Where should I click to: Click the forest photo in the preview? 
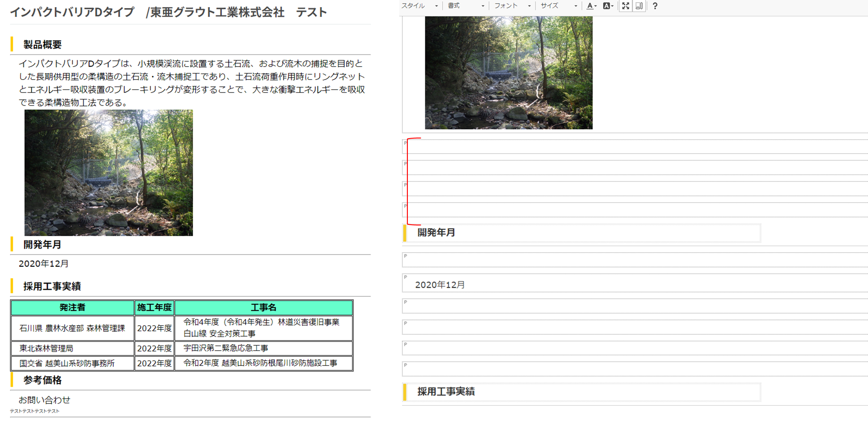point(108,173)
